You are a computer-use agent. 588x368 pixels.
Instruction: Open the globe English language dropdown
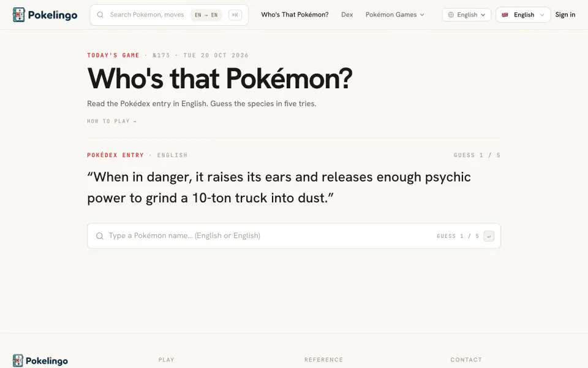pos(467,15)
